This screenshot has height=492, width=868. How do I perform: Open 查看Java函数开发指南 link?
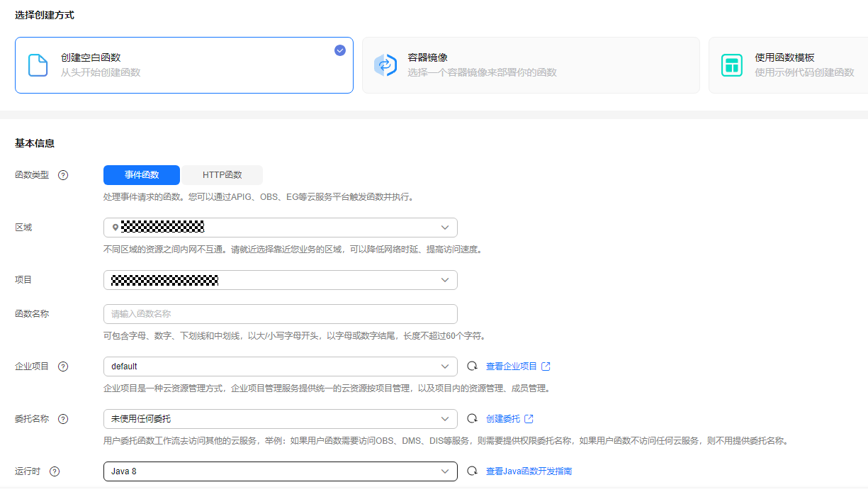tap(529, 471)
